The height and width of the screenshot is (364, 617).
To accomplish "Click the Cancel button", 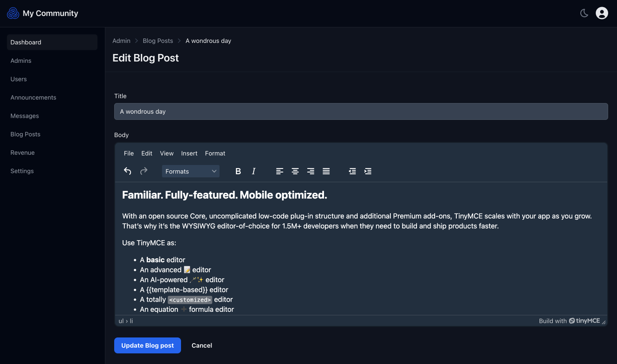I will tap(202, 345).
